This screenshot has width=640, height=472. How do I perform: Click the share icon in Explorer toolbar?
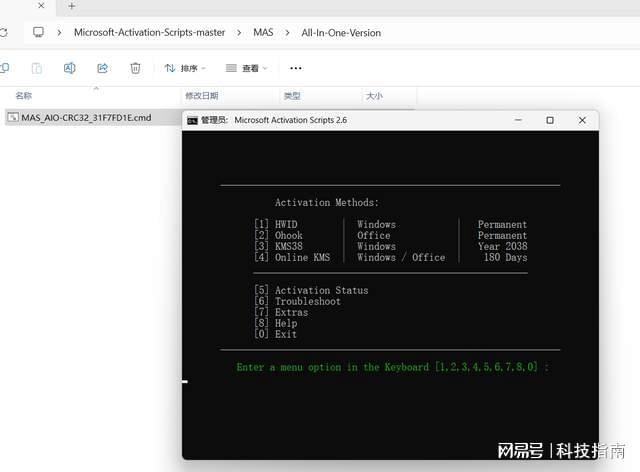pyautogui.click(x=102, y=68)
